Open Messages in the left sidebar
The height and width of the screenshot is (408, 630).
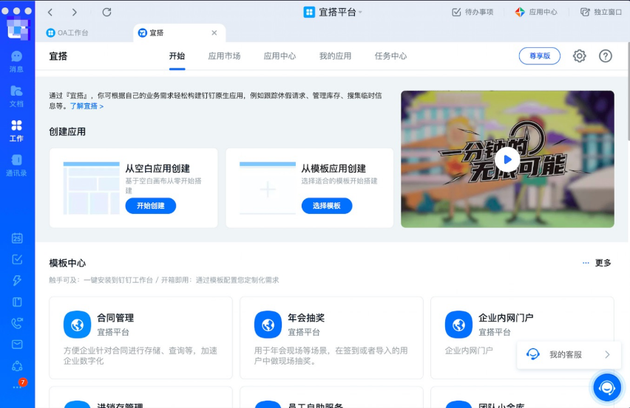16,62
